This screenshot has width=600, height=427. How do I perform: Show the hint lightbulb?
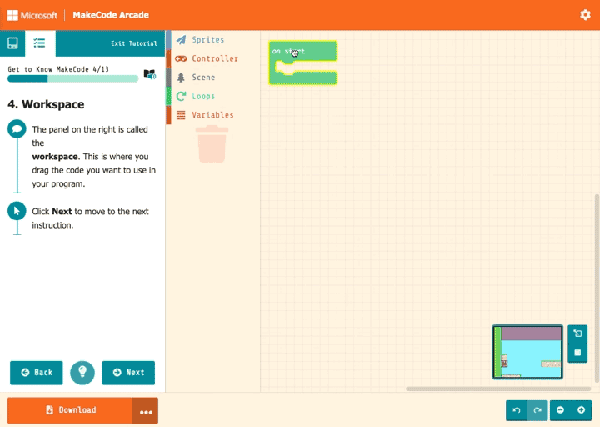pyautogui.click(x=82, y=372)
